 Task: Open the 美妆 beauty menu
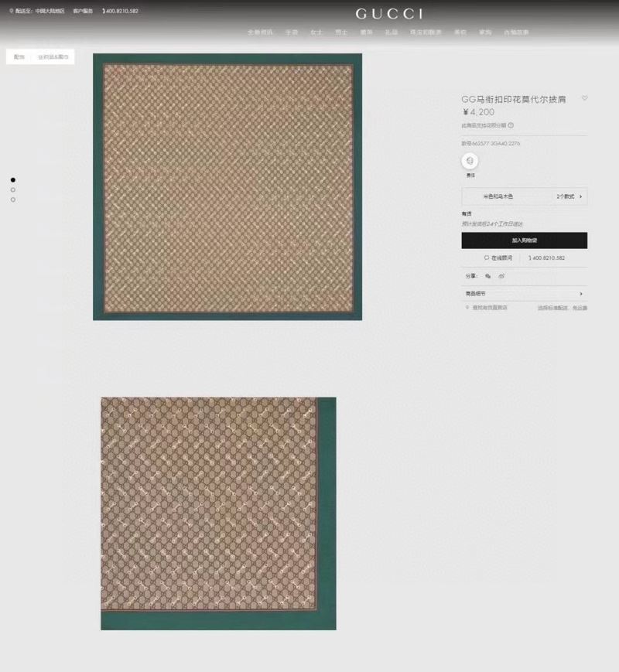(460, 32)
